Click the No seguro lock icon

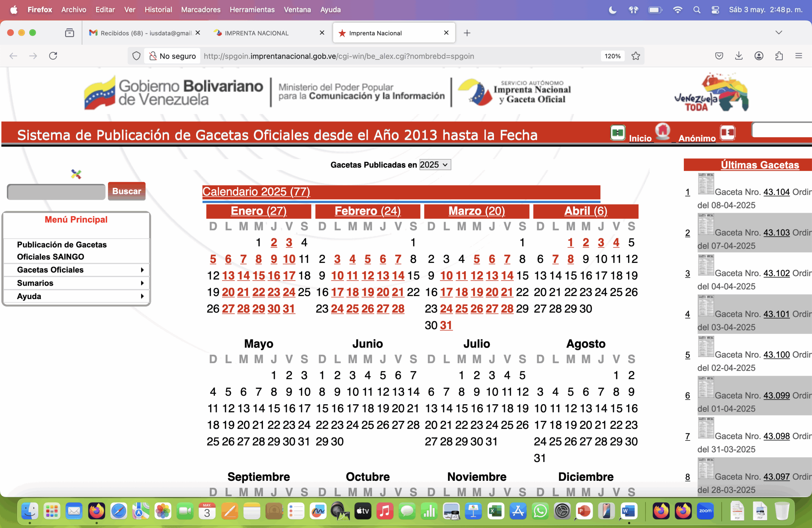(x=153, y=56)
